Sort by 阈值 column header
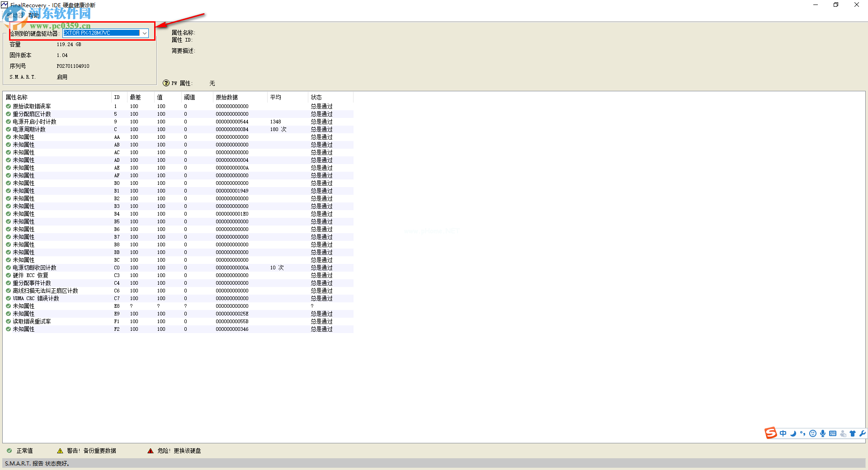 pyautogui.click(x=198, y=97)
